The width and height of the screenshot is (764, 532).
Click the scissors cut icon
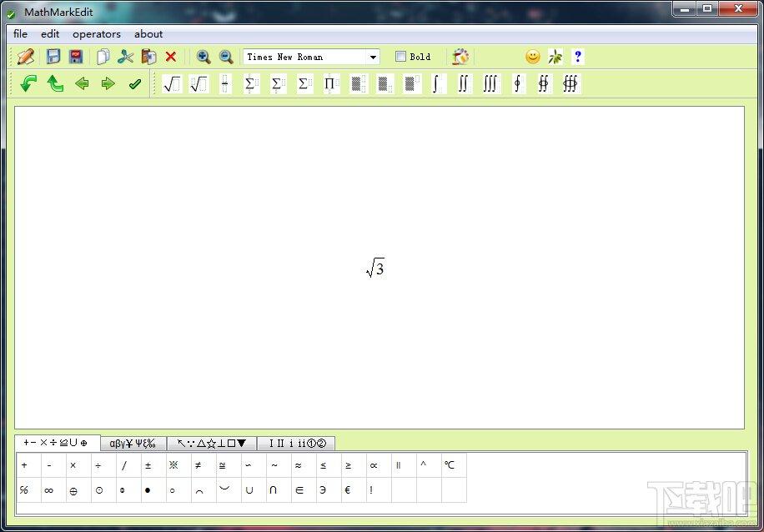(125, 57)
